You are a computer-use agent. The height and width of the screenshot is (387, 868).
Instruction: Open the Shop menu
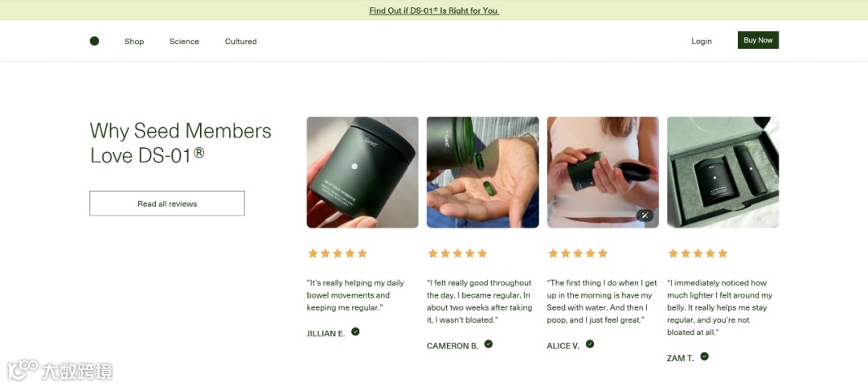(x=134, y=42)
